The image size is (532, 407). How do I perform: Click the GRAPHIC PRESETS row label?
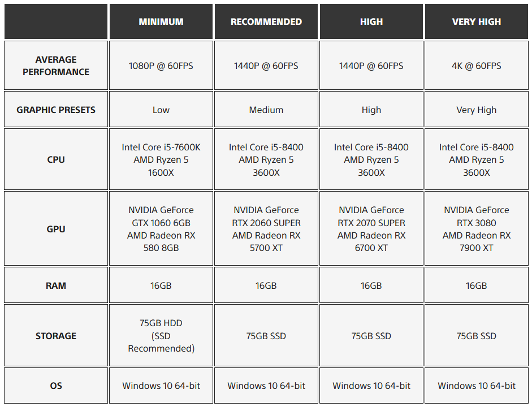click(x=56, y=110)
